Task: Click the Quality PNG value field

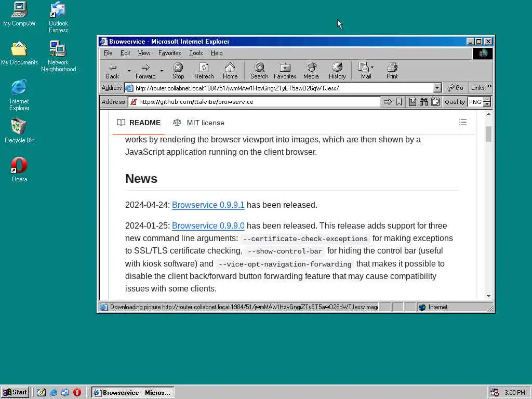Action: [x=476, y=102]
